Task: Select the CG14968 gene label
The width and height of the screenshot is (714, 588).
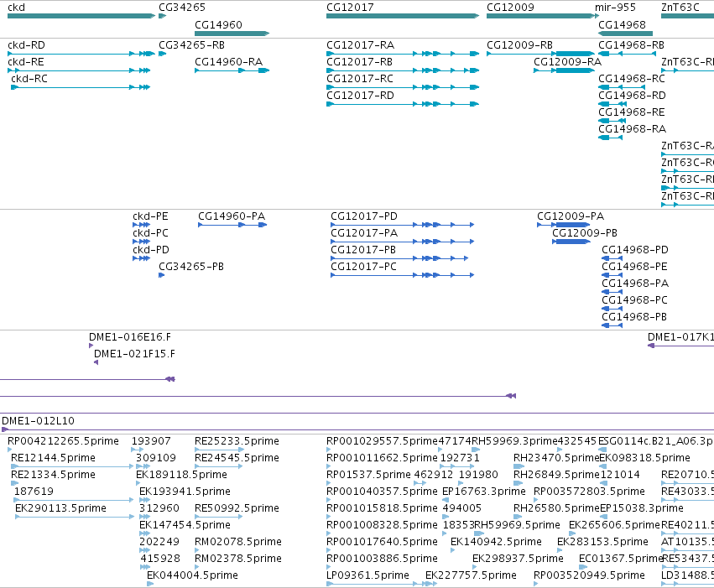Action: tap(622, 24)
